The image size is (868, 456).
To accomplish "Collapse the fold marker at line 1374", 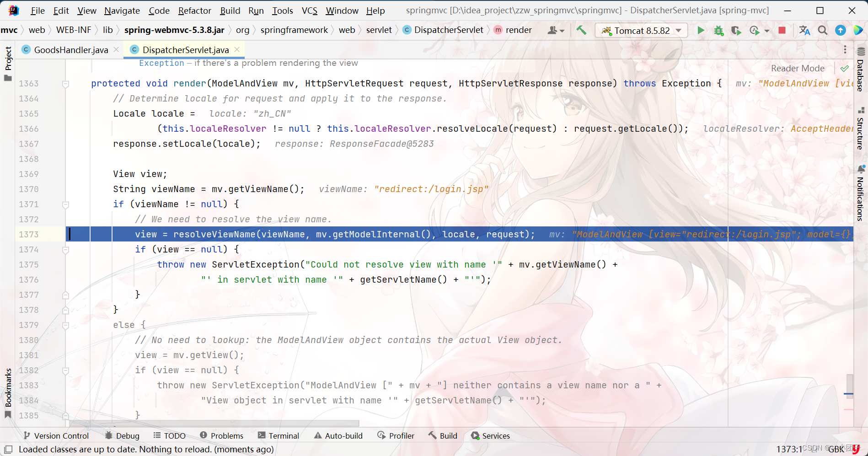I will 65,250.
